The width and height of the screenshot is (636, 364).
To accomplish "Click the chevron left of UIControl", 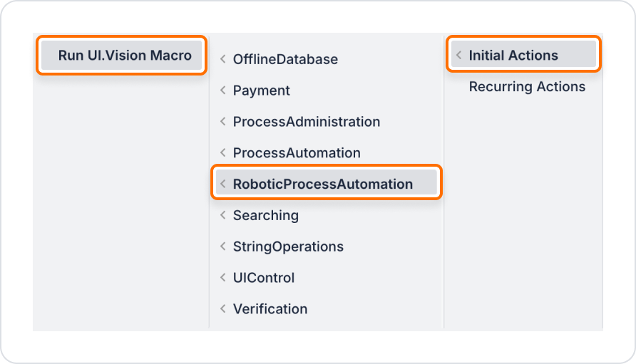I will pyautogui.click(x=223, y=278).
